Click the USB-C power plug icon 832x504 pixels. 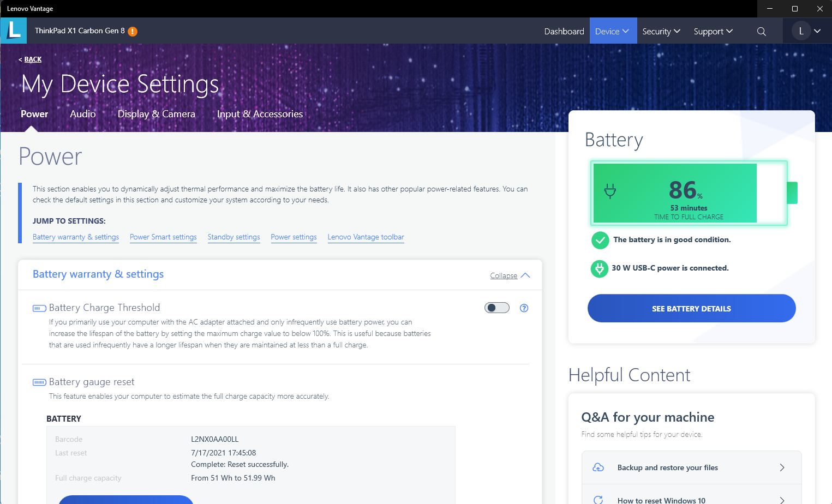click(x=600, y=268)
